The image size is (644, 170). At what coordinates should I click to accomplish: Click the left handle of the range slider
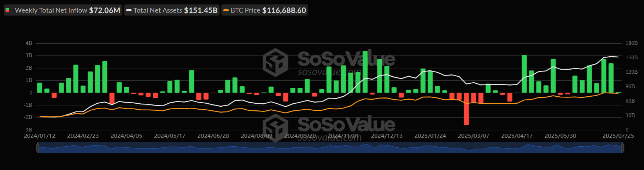point(38,148)
